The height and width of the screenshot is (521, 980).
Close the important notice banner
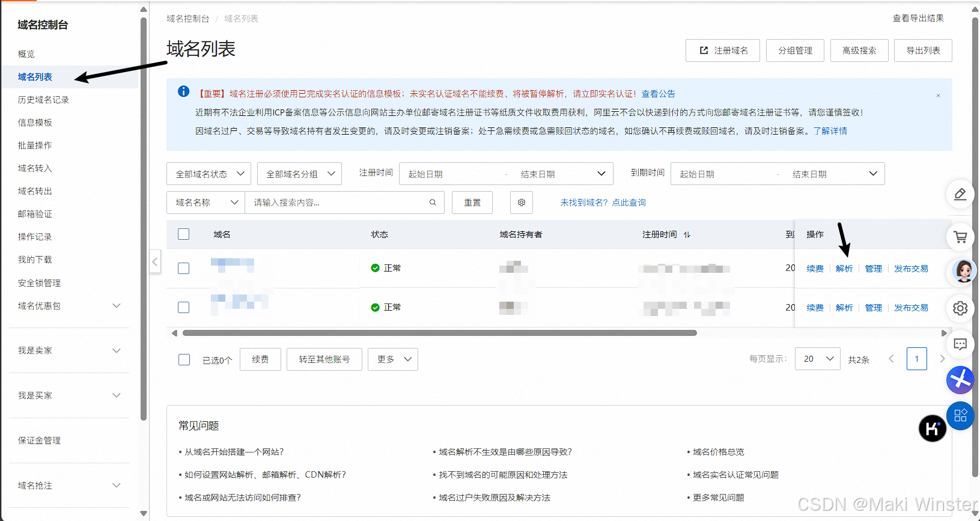[938, 96]
